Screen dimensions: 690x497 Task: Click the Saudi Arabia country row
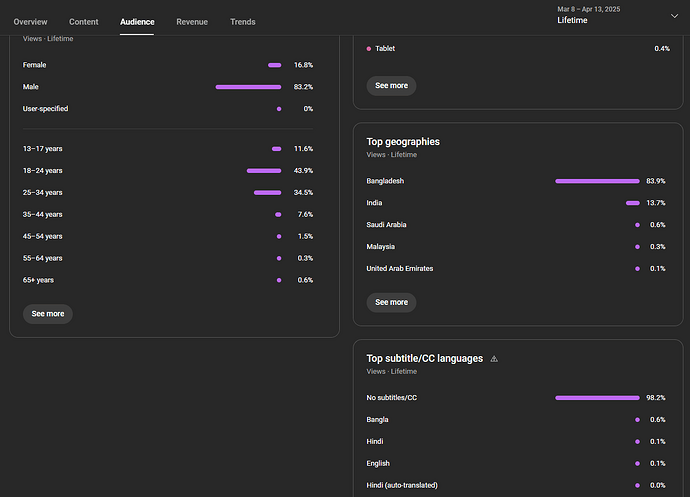[516, 225]
